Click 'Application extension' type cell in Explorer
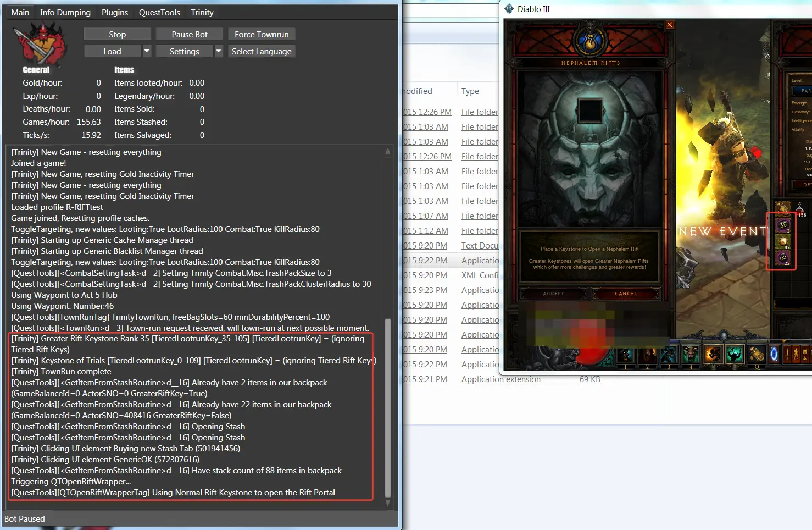This screenshot has width=812, height=530. click(501, 379)
